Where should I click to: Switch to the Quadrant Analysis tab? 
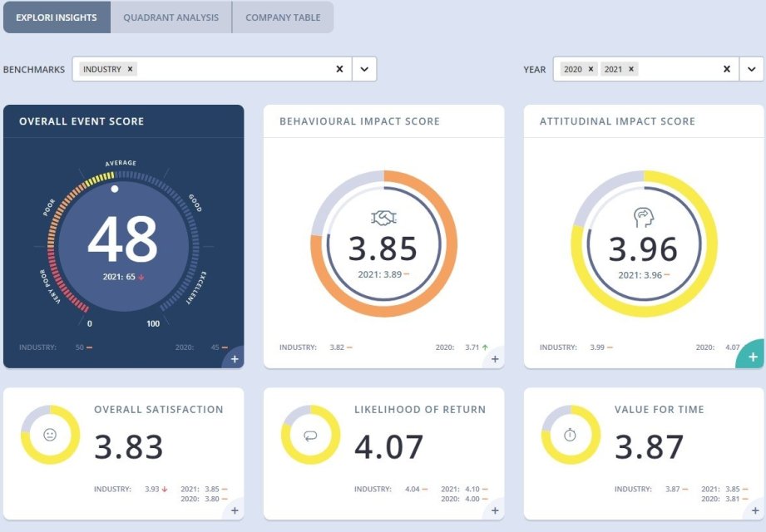click(170, 17)
